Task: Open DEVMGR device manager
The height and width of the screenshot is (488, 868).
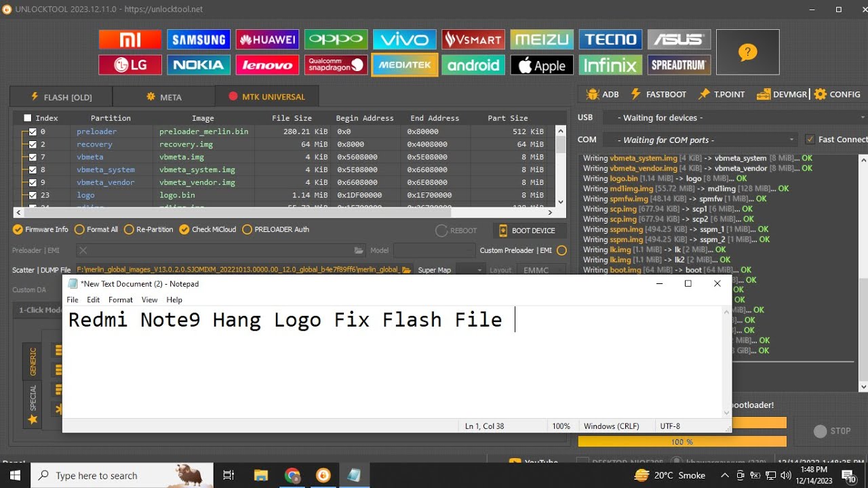Action: [782, 94]
